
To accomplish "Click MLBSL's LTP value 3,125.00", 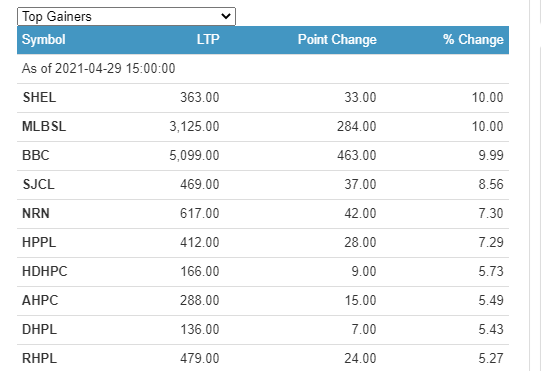I will coord(194,126).
